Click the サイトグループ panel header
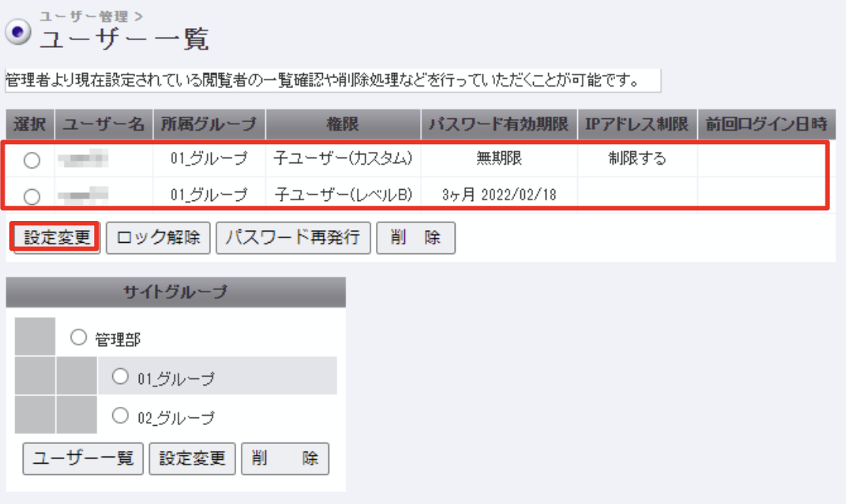The image size is (846, 504). [x=176, y=292]
